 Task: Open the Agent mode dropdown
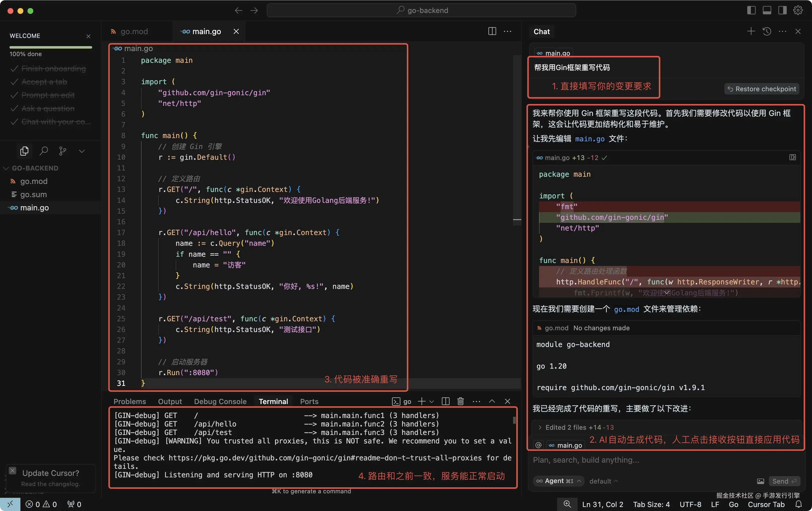pos(558,481)
